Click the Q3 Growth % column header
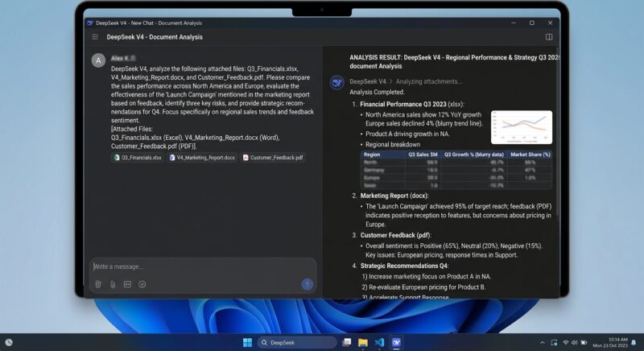The image size is (644, 351). 473,155
